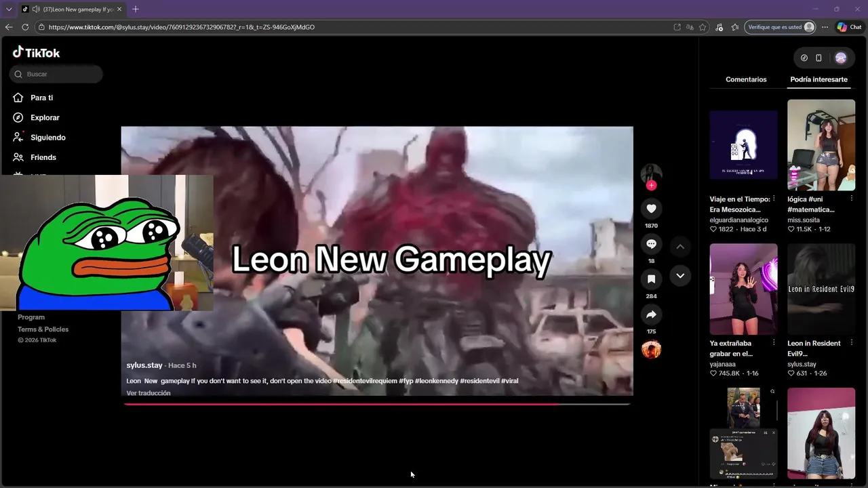Share the video using the arrow icon

click(x=651, y=314)
